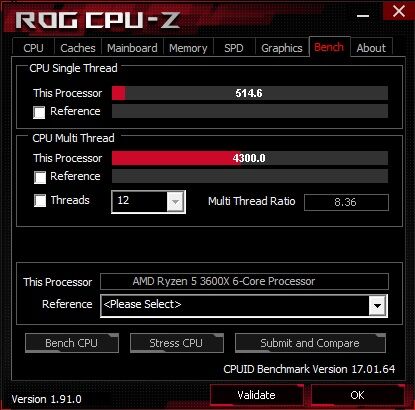Click the This Processor name field
This screenshot has height=410, width=415.
[x=244, y=281]
